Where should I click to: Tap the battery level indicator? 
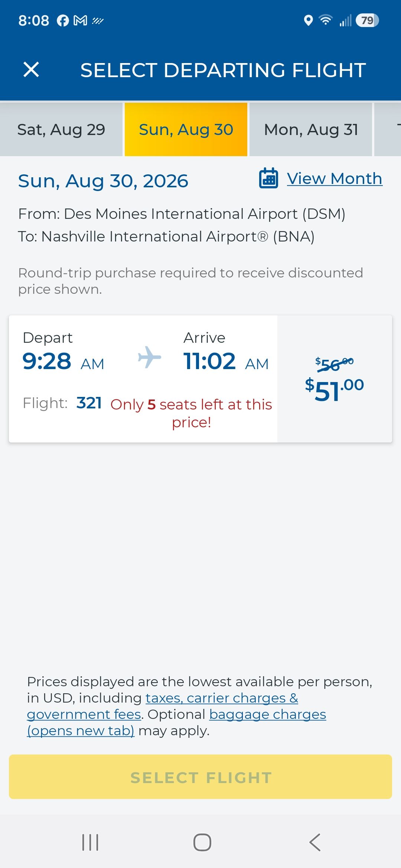367,20
